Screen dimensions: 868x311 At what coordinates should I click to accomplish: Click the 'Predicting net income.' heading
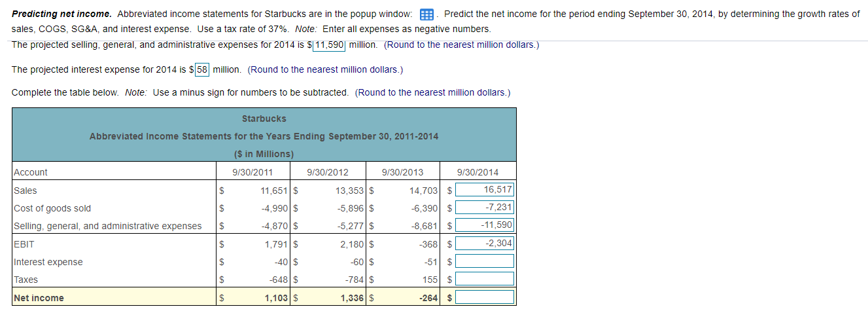click(x=62, y=14)
